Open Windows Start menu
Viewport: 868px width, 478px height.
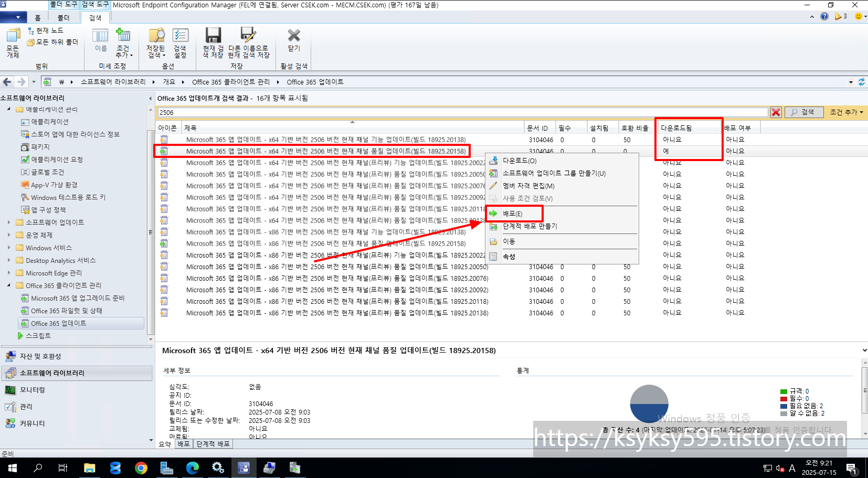[x=13, y=468]
